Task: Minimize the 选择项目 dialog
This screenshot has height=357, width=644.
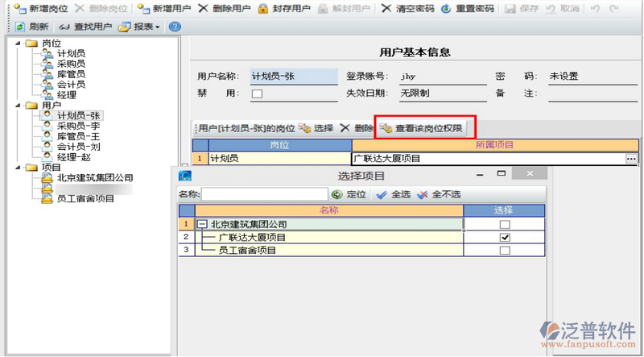Action: click(479, 174)
